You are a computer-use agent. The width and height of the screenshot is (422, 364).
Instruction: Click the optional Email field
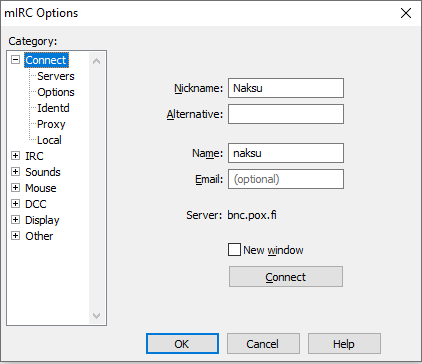(x=286, y=179)
